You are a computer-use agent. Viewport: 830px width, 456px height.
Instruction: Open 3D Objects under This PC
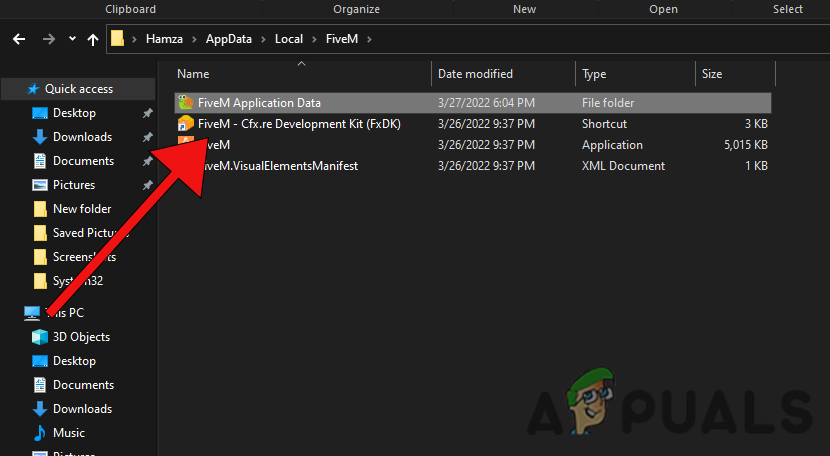click(81, 337)
